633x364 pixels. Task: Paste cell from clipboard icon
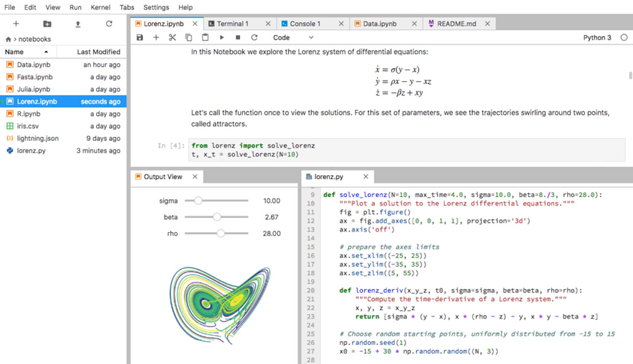tap(205, 38)
